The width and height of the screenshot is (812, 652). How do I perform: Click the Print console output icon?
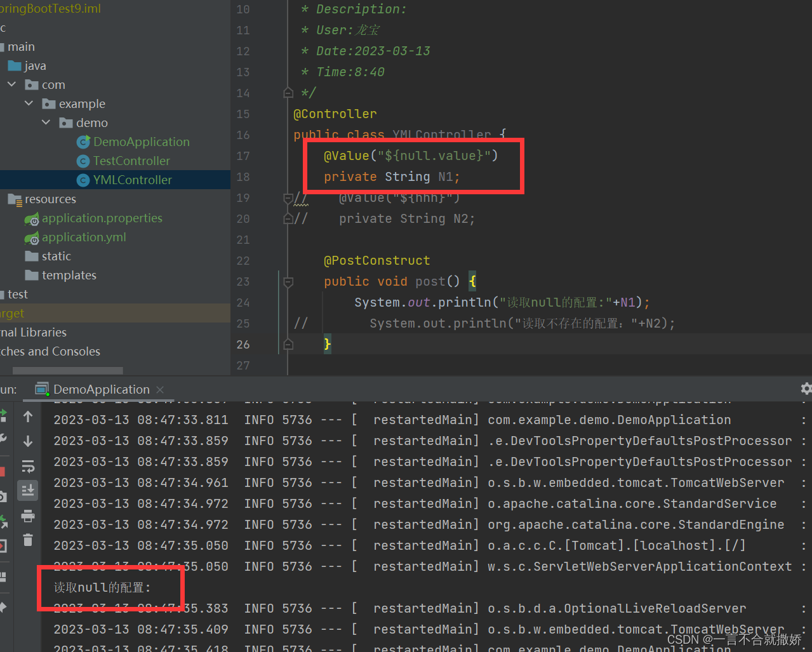coord(28,516)
